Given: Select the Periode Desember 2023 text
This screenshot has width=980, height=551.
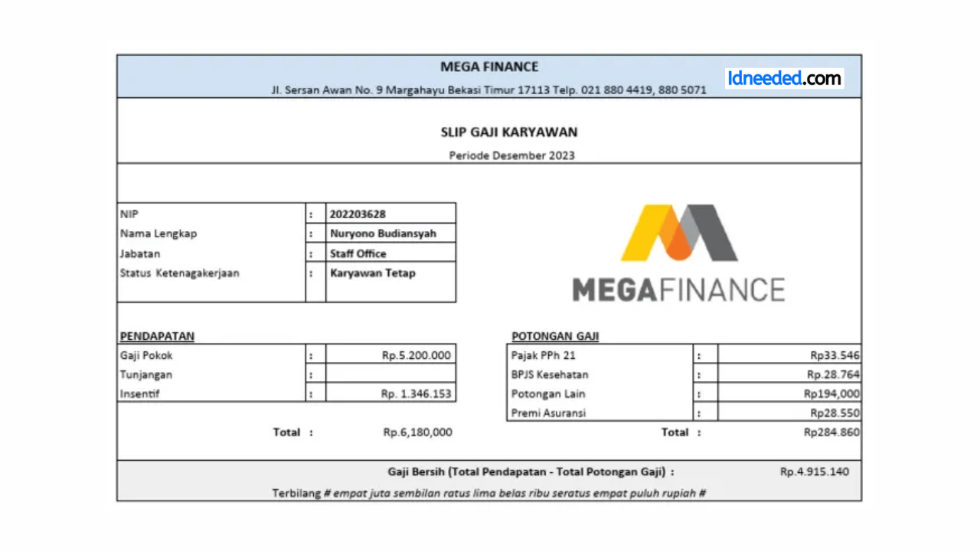Looking at the screenshot, I should coord(511,155).
